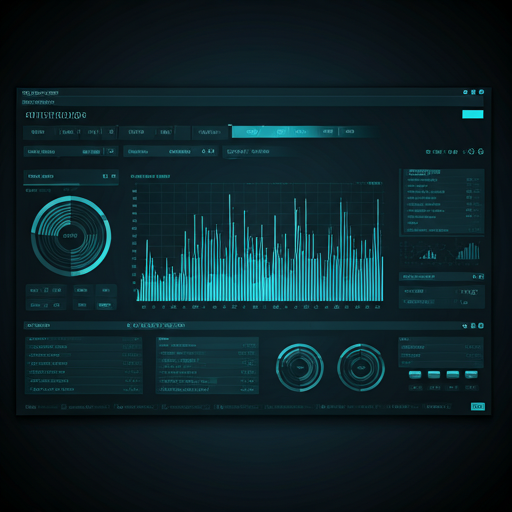
Task: Click the last icon inside the second filter box
Action: [211, 151]
